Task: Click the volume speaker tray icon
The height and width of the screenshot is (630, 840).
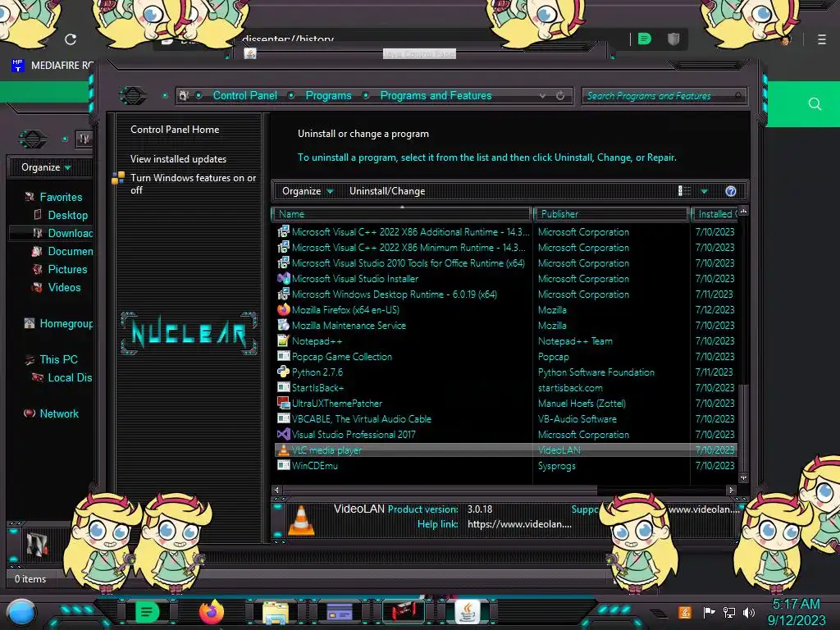Action: (x=748, y=612)
